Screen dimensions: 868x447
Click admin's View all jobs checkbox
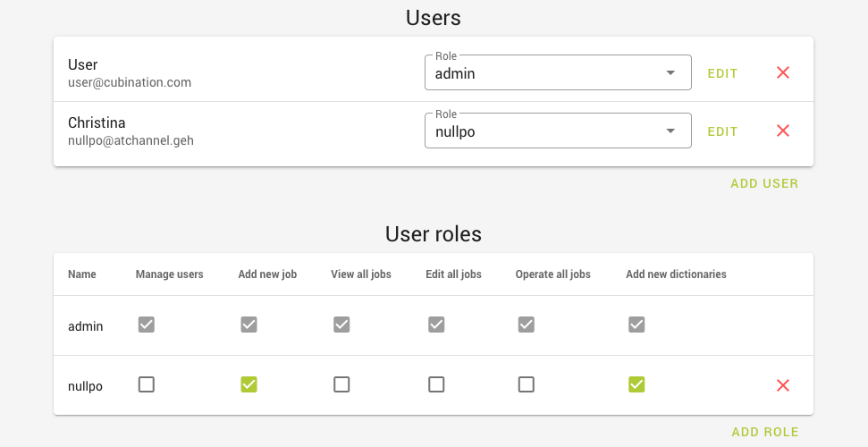click(x=341, y=325)
